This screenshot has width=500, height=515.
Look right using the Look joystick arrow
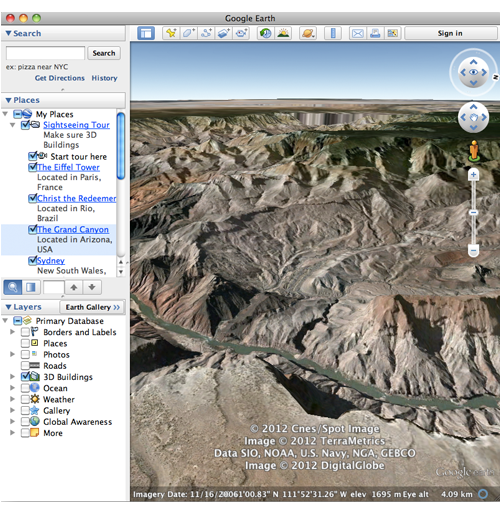(x=484, y=72)
